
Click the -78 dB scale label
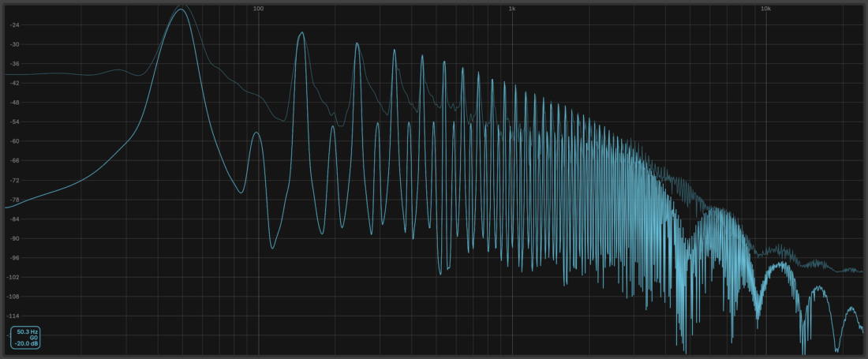[14, 200]
